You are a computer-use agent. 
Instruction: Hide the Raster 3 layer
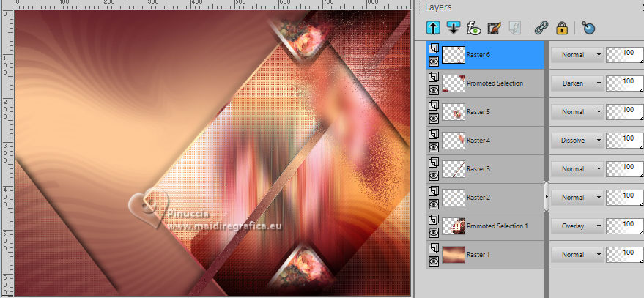coord(434,175)
